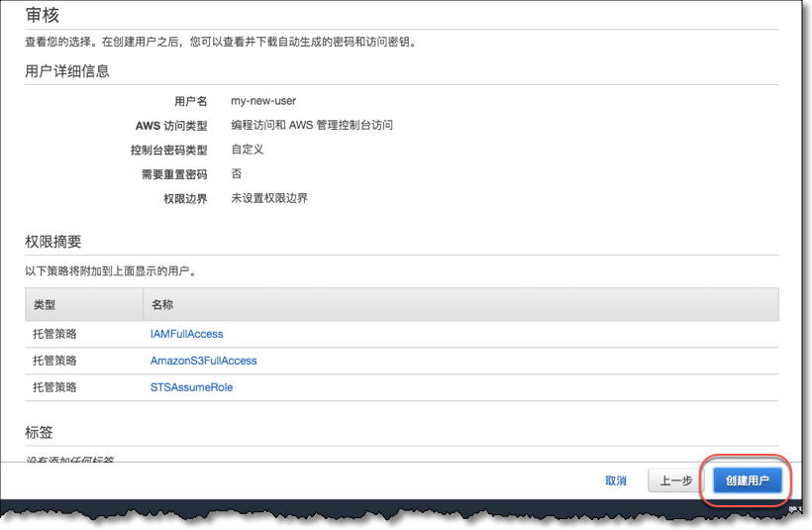Click the 审核 page heading
Image resolution: width=812 pixels, height=530 pixels.
[43, 15]
